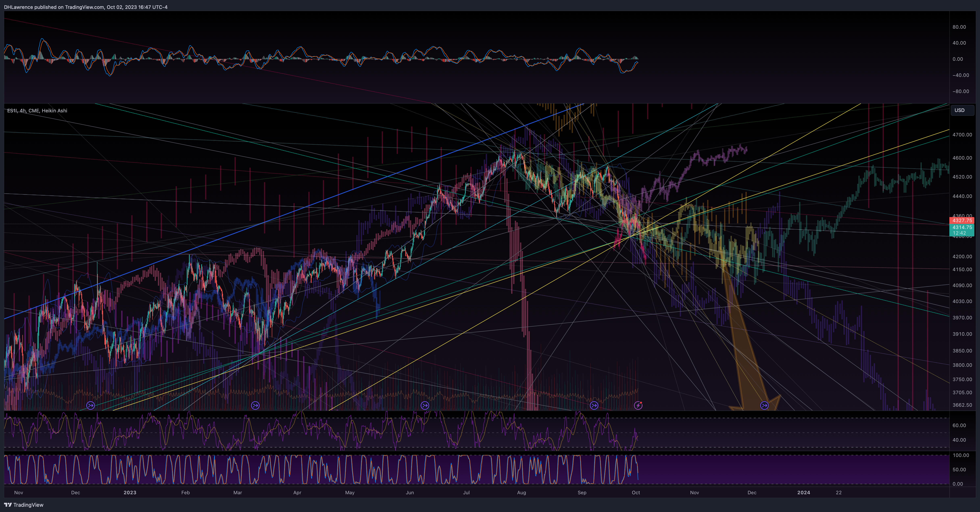Viewport: 980px width, 512px height.
Task: Click the Sep label on time axis
Action: click(582, 493)
